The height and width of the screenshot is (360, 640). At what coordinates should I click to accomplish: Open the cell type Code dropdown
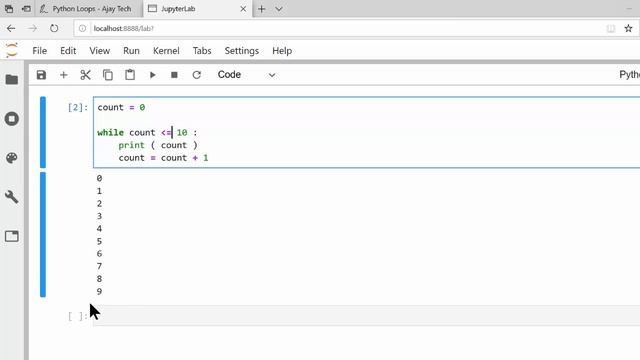pyautogui.click(x=246, y=75)
